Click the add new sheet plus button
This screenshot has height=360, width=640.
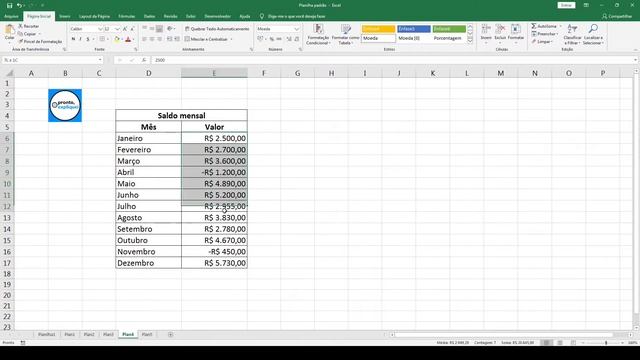point(170,335)
